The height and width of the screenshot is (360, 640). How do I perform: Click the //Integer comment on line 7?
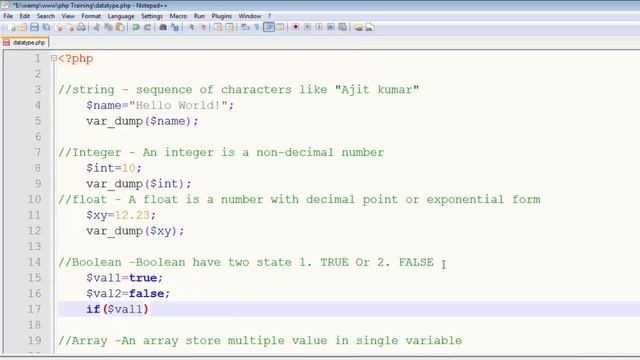[221, 152]
